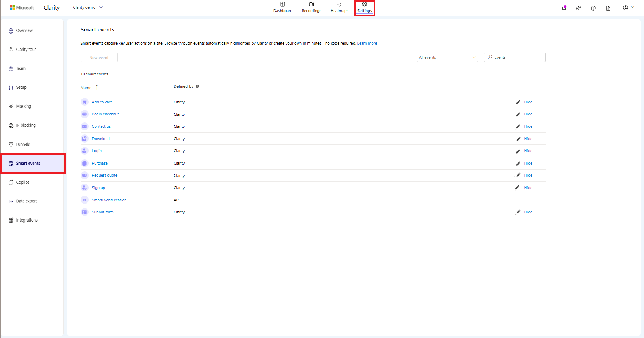Screen dimensions: 644x338
Task: Click the New event button
Action: [99, 58]
